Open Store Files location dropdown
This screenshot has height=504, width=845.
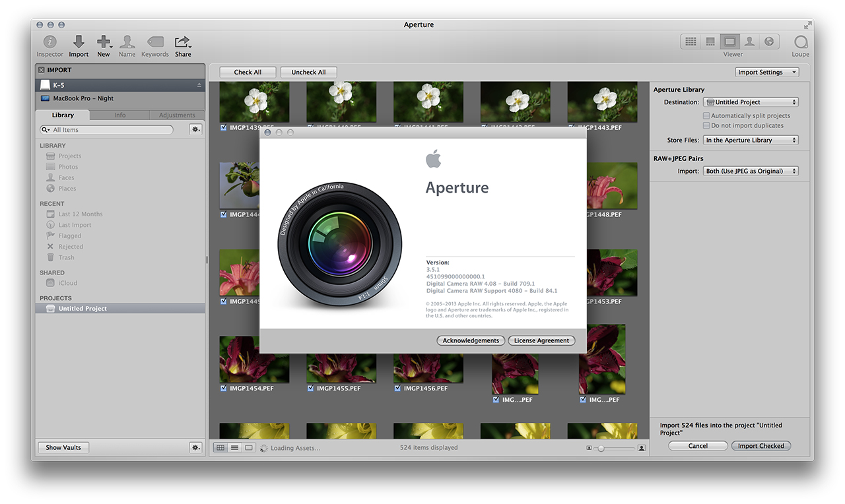pos(751,140)
